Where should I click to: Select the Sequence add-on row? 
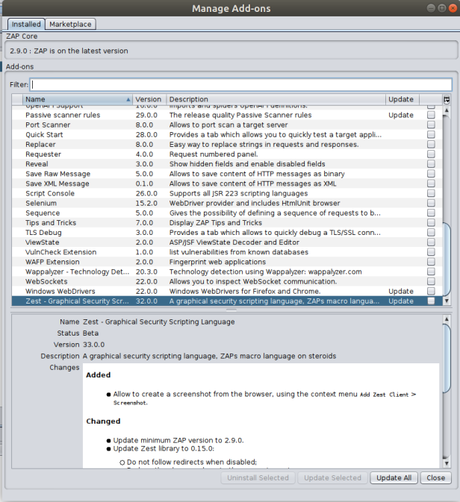tap(227, 213)
